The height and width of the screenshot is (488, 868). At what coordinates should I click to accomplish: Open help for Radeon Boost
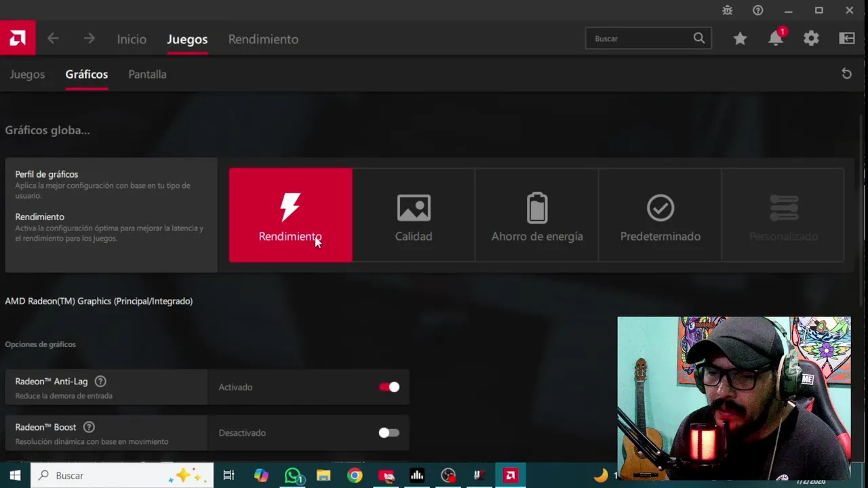[x=89, y=427]
